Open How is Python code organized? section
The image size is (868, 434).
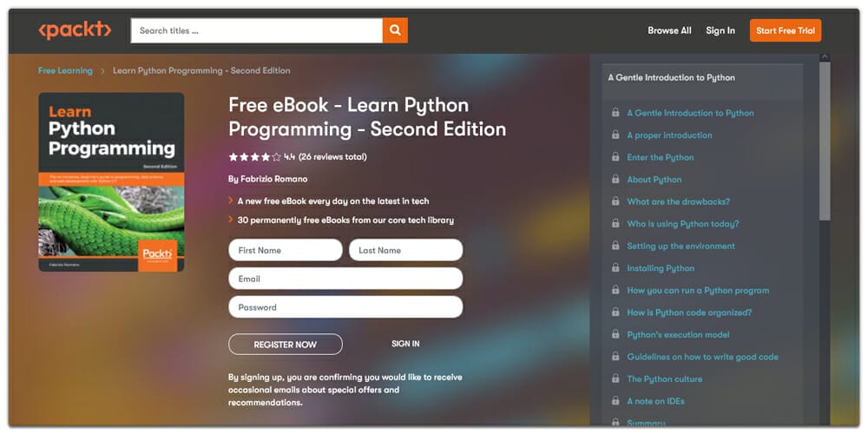689,312
